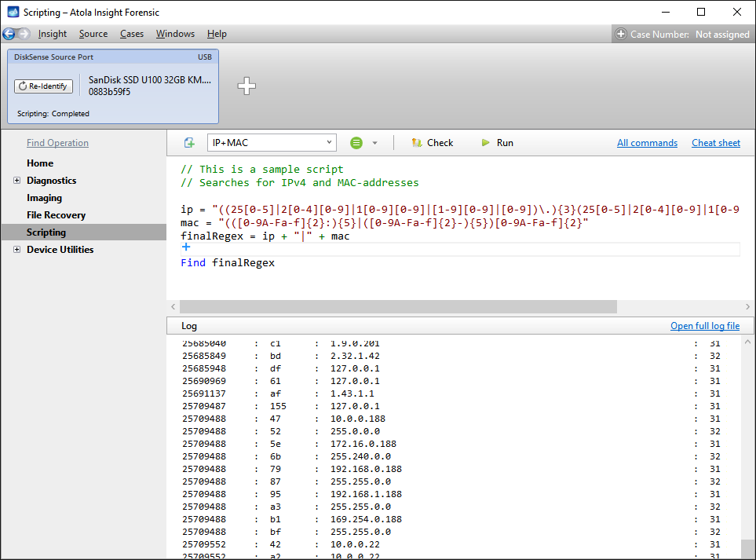Click the Find Operation search link
Image resolution: width=756 pixels, height=560 pixels.
(57, 143)
